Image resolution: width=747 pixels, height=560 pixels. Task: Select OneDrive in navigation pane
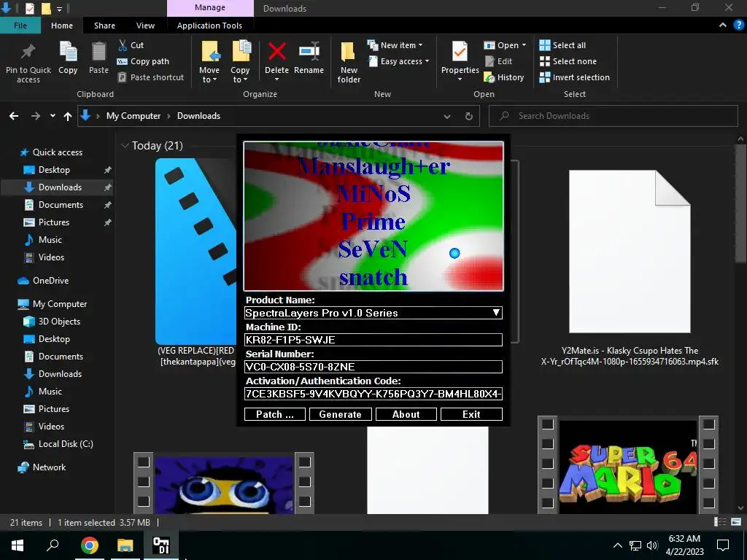pyautogui.click(x=50, y=281)
